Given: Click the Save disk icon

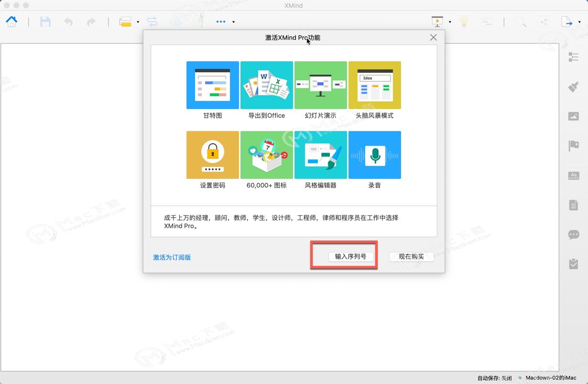Looking at the screenshot, I should pyautogui.click(x=45, y=22).
